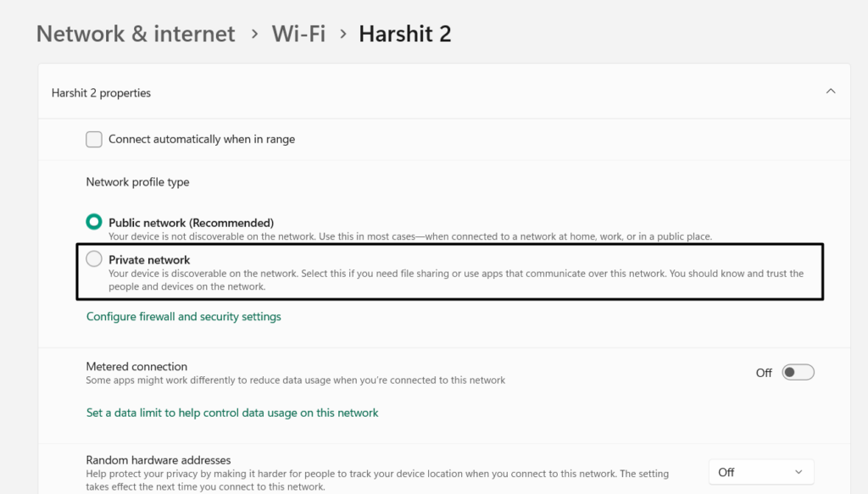The image size is (868, 494).
Task: Click the Public network description text
Action: point(409,236)
